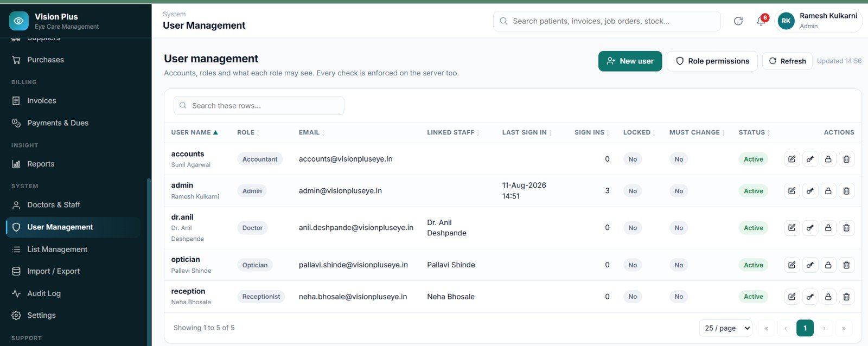
Task: Open Invoices in sidebar
Action: coord(73,101)
